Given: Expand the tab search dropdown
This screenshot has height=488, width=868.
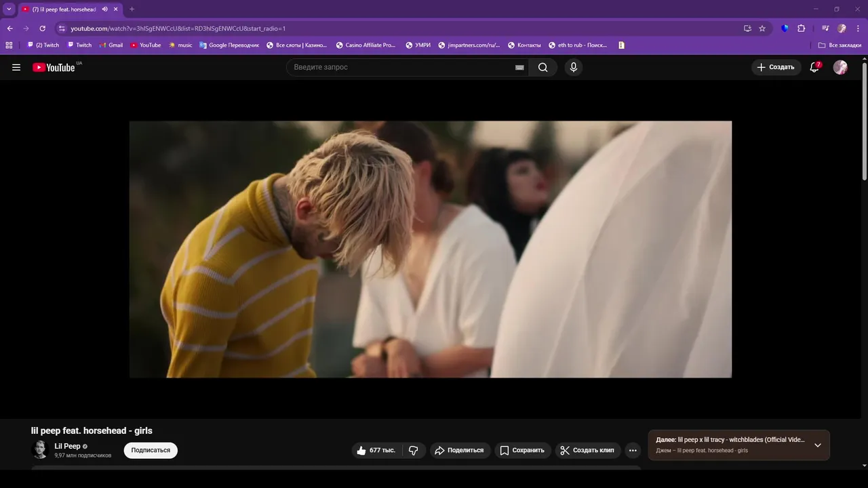Looking at the screenshot, I should (x=9, y=9).
